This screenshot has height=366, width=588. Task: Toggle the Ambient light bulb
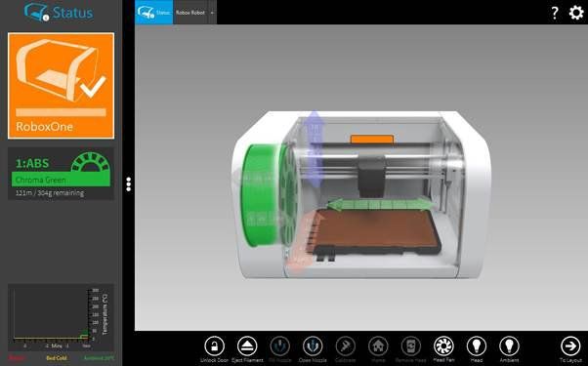pos(509,346)
